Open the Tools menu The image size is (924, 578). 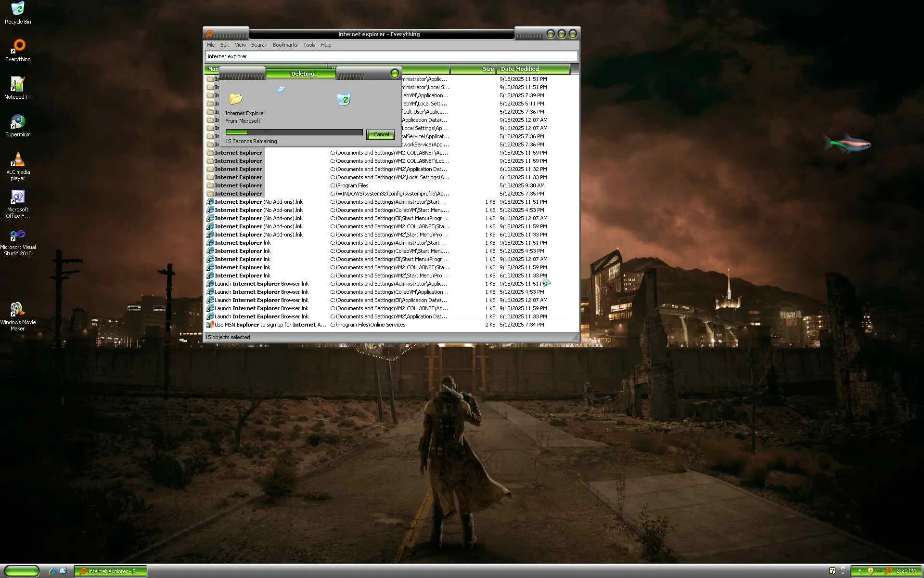(309, 45)
